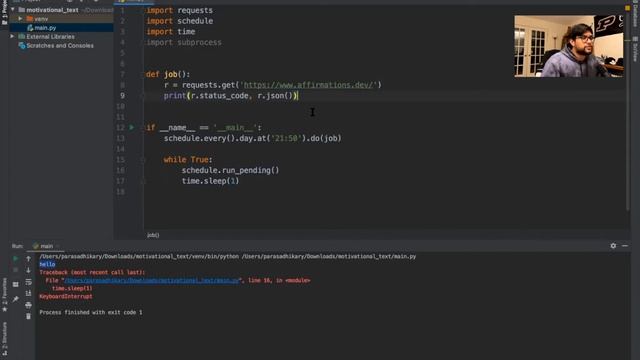
Task: Click fold marker at line 17
Action: click(143, 181)
